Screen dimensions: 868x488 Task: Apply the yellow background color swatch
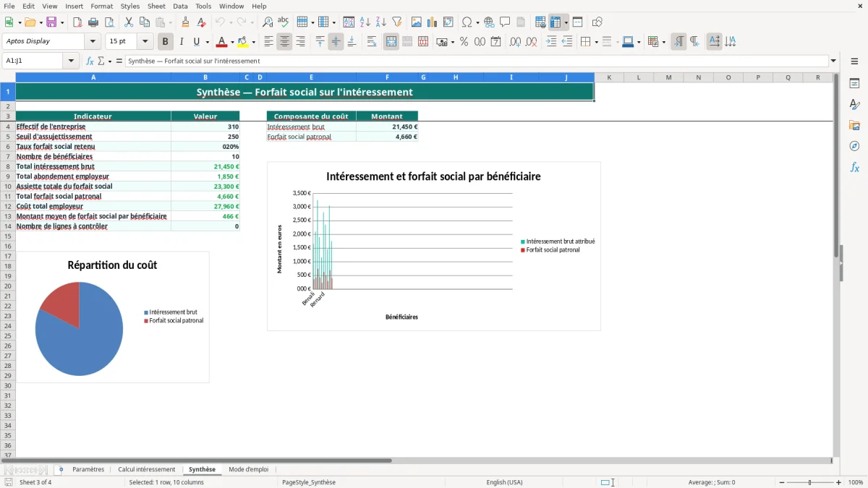(244, 42)
